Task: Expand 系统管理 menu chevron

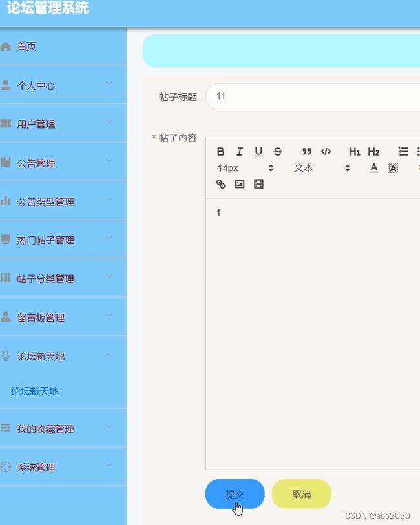Action: [109, 465]
